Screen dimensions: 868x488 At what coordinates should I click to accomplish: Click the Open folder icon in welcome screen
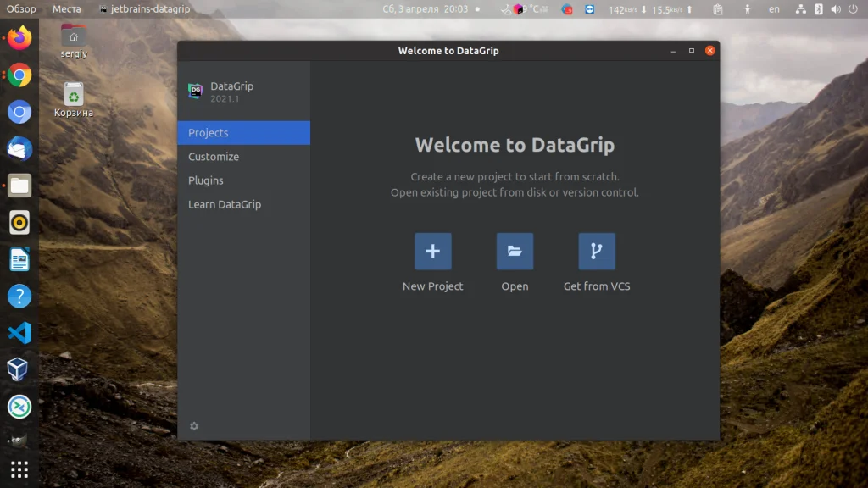click(x=515, y=251)
